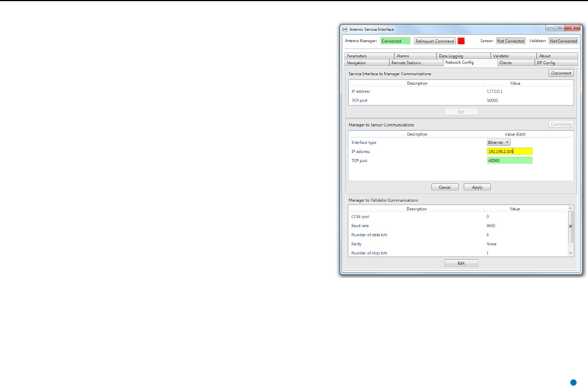Click the Value (Edit) column header
This screenshot has width=588, height=386.
coord(515,134)
